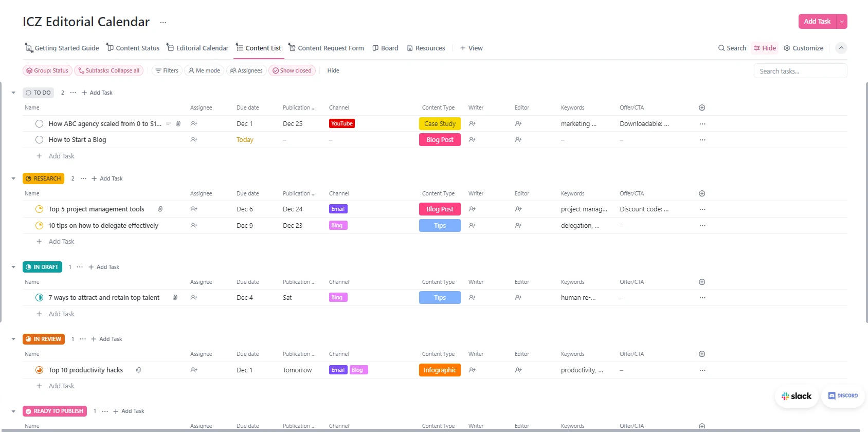Toggle status circle for How to Start a Blog
This screenshot has height=432, width=868.
(x=39, y=140)
